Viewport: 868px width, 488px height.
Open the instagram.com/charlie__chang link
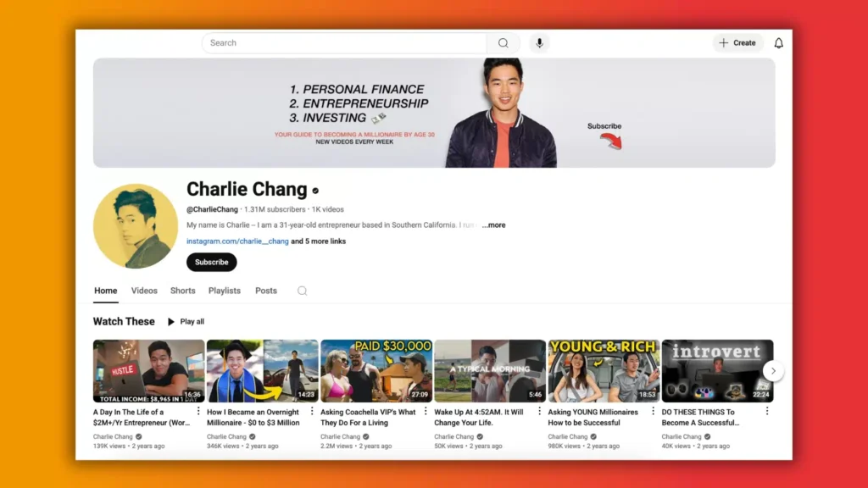tap(238, 241)
